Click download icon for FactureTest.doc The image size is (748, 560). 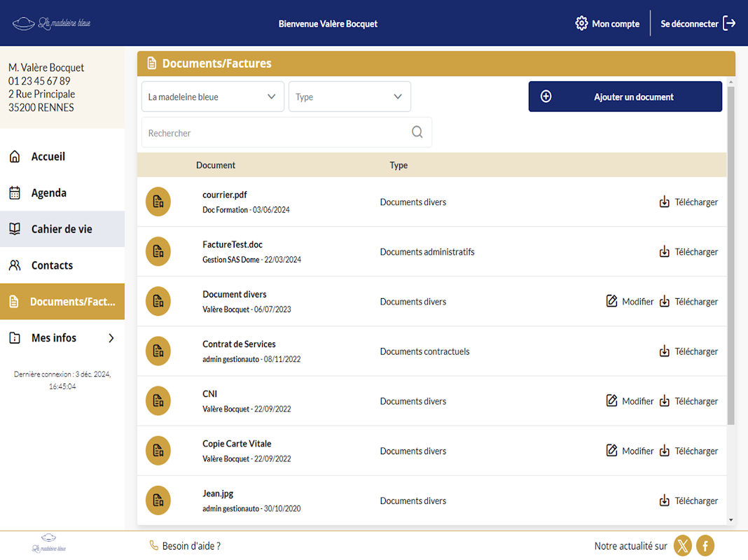[x=665, y=252]
